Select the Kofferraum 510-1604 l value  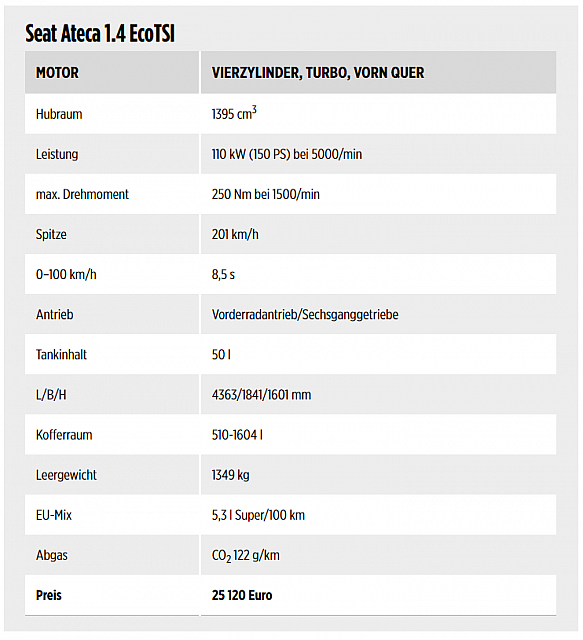pyautogui.click(x=237, y=435)
